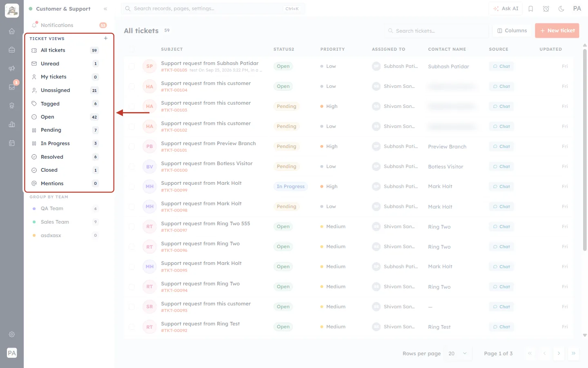The width and height of the screenshot is (588, 368).
Task: Click the Search tickets field
Action: pos(436,31)
